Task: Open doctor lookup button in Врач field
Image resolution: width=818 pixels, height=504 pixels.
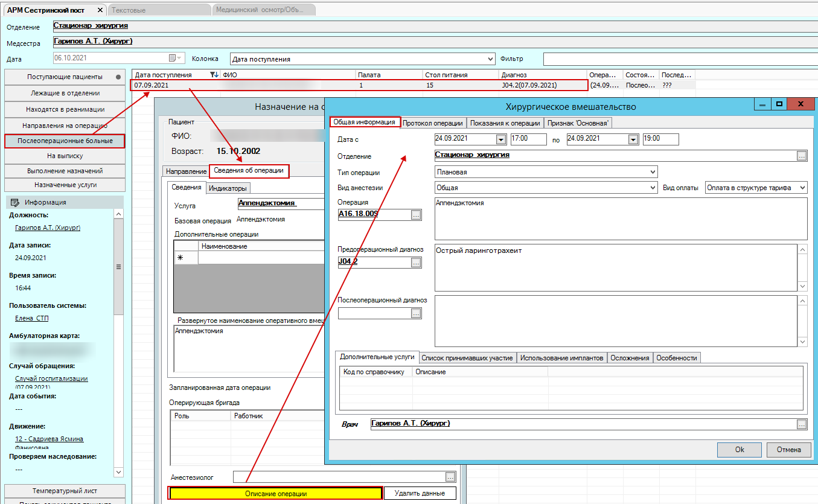Action: tap(802, 424)
